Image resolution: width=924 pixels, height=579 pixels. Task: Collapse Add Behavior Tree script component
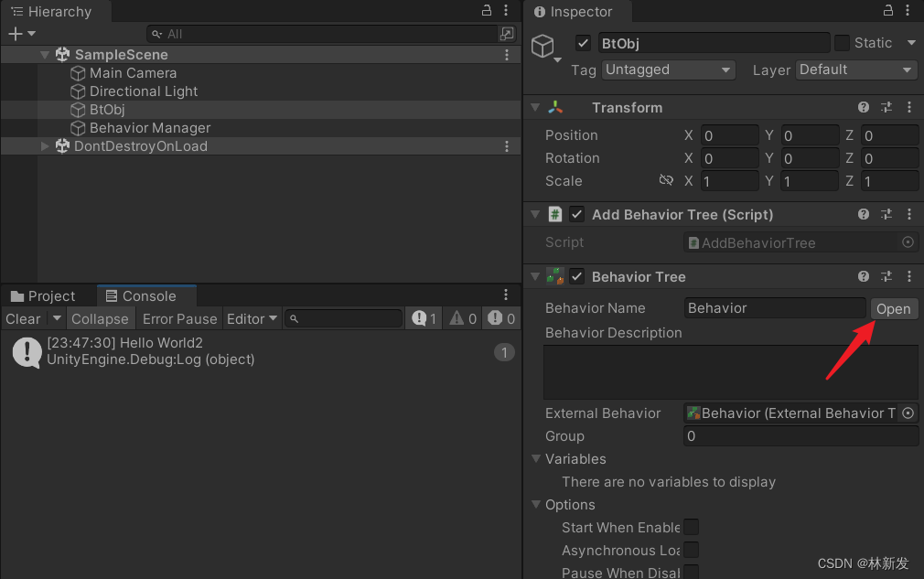pyautogui.click(x=535, y=214)
